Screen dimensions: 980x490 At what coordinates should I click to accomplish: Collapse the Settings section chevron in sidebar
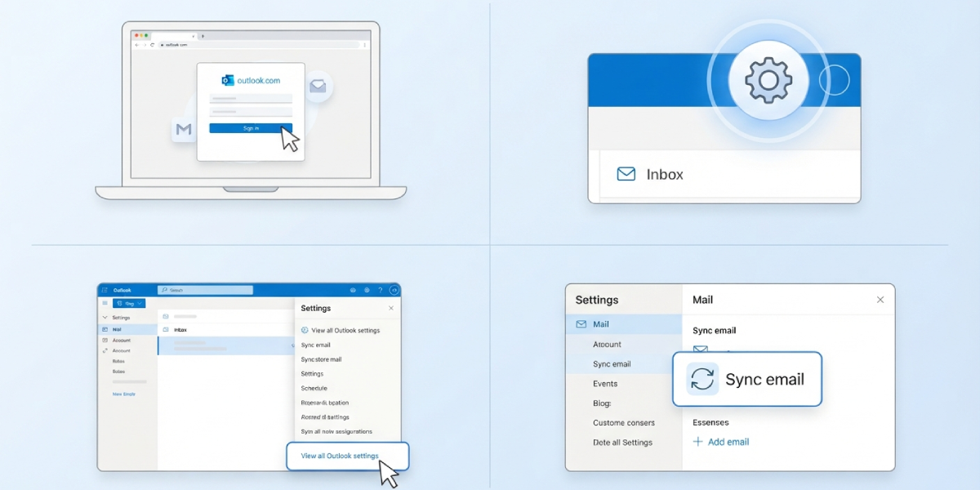tap(105, 318)
